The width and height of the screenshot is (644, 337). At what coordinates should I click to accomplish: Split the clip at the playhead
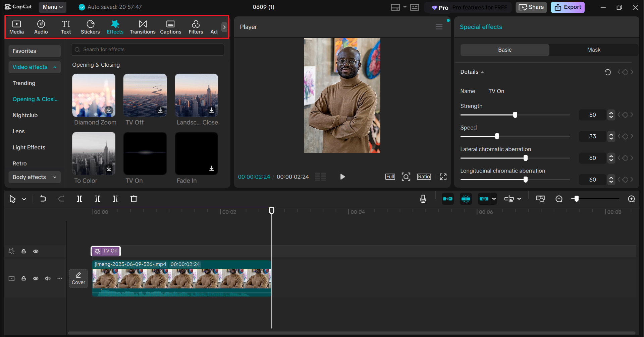79,199
